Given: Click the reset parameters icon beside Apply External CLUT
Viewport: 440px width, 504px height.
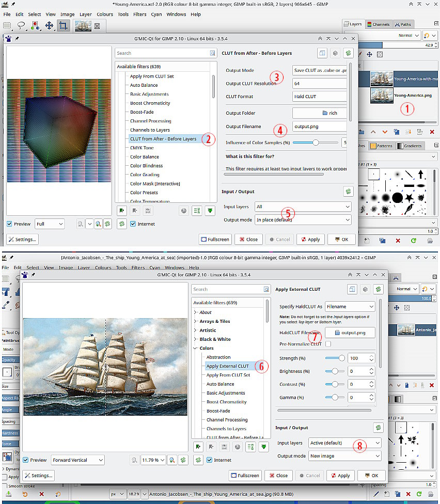Looking at the screenshot, I should (x=379, y=290).
